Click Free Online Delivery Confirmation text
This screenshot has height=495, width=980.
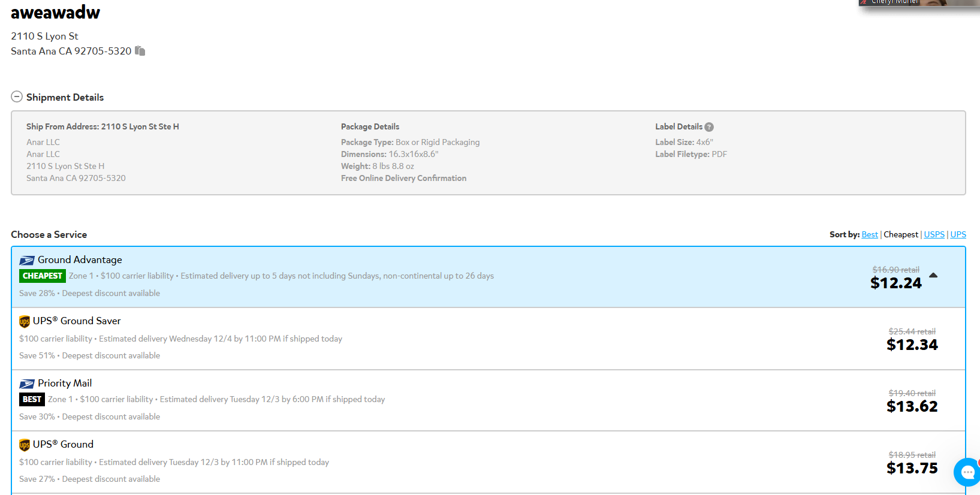[403, 178]
